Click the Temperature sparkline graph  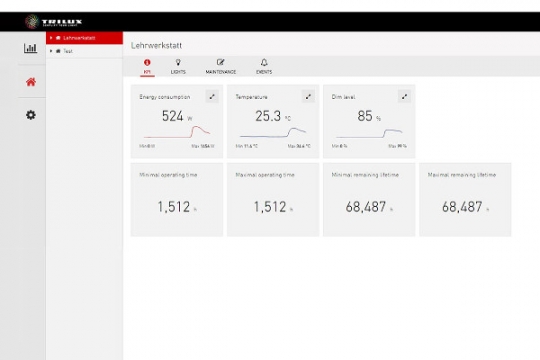273,132
